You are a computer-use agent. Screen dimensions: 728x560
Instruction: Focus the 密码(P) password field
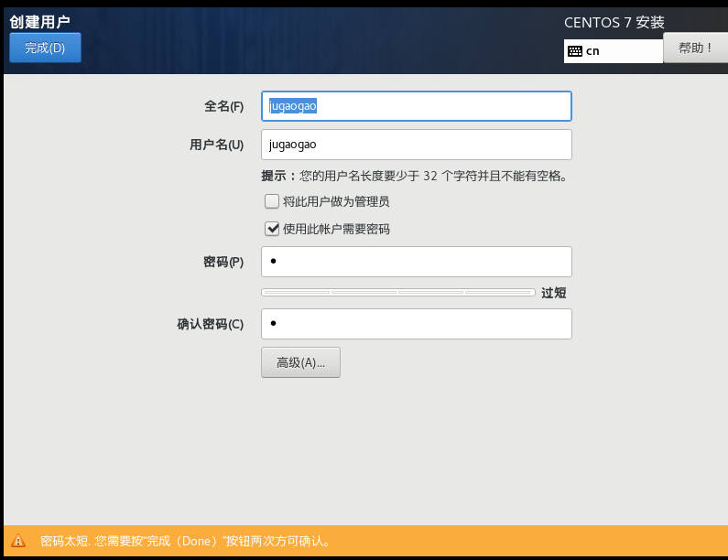tap(417, 262)
